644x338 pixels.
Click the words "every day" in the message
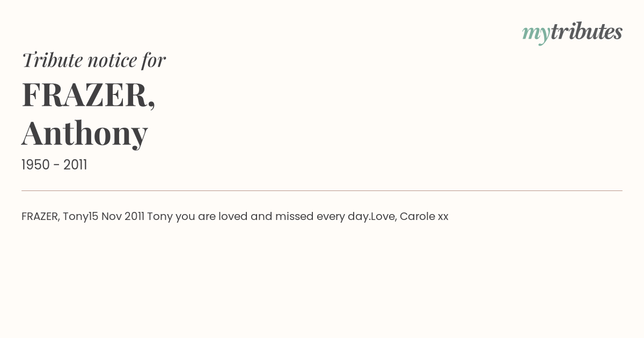pos(343,217)
